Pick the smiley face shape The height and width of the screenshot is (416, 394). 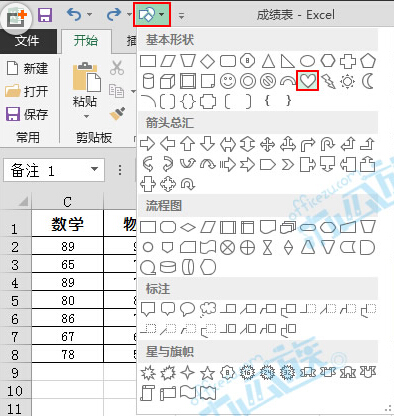pos(228,81)
